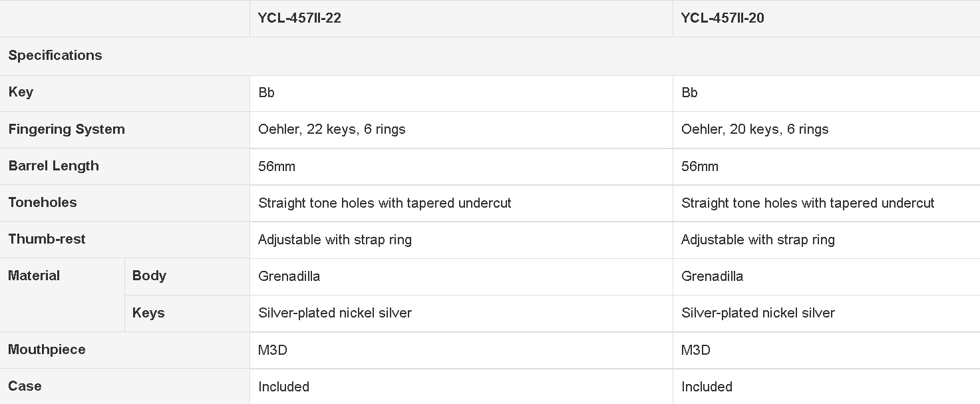Select the Specifications section heading

tap(55, 55)
